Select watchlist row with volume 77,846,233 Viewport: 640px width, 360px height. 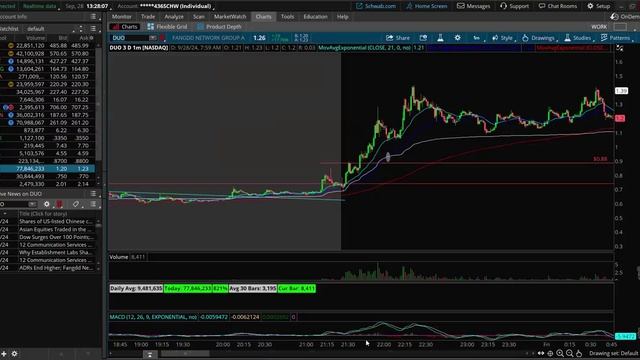click(47, 169)
